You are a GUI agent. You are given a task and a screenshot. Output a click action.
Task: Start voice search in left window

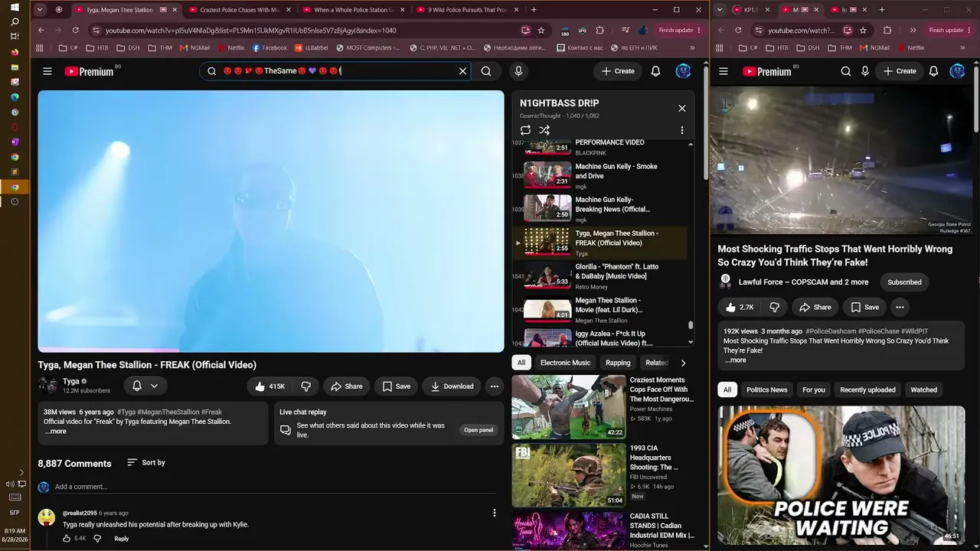point(518,71)
